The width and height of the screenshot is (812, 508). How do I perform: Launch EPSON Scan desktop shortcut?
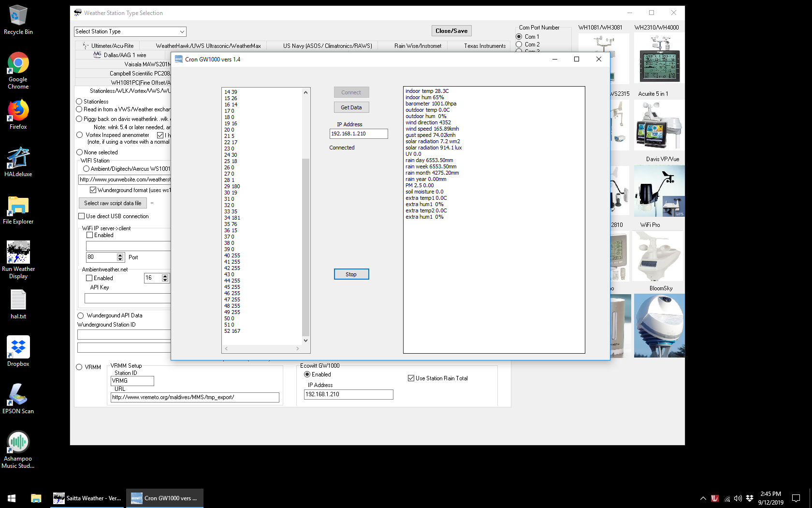click(x=18, y=399)
